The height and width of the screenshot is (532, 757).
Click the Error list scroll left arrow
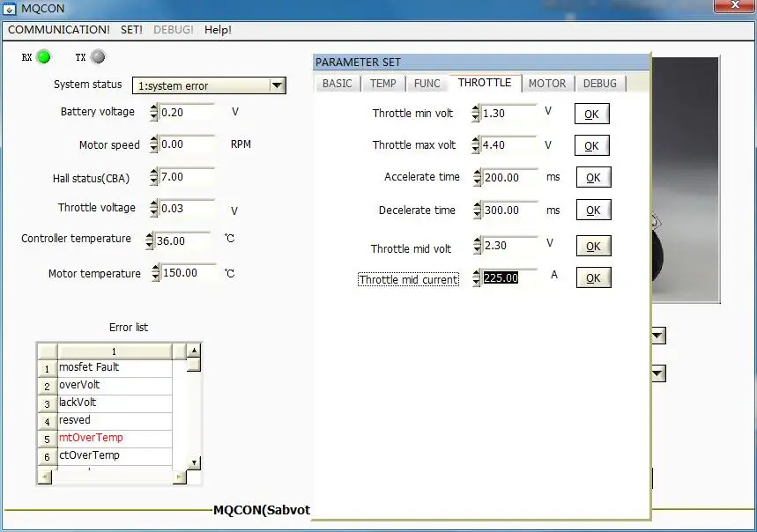[x=44, y=477]
